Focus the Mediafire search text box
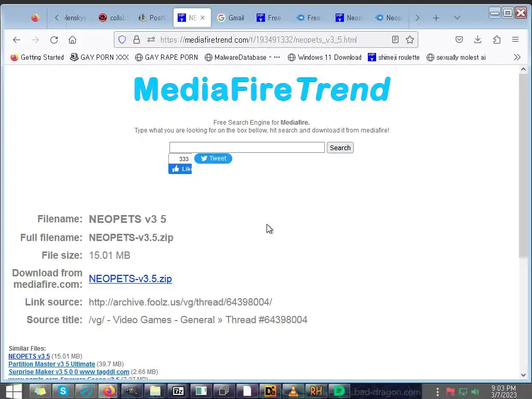The width and height of the screenshot is (532, 399). point(247,147)
